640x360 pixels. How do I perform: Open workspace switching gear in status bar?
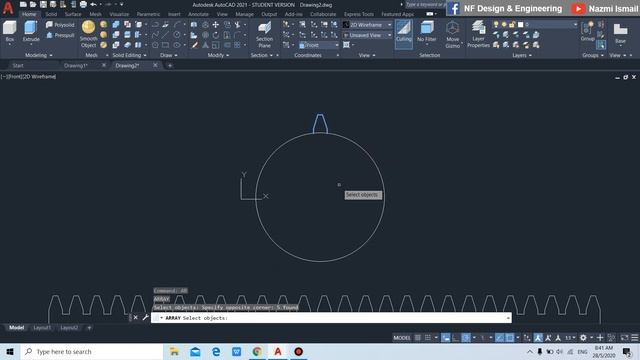(x=583, y=338)
